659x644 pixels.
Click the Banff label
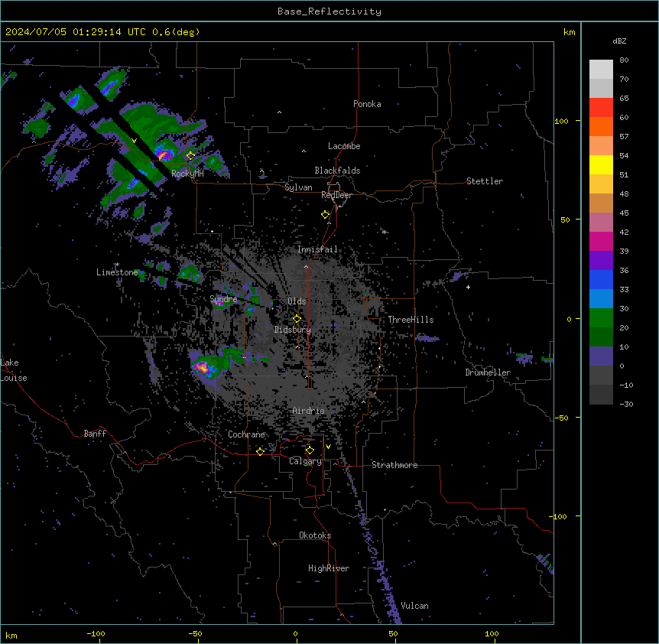[95, 434]
